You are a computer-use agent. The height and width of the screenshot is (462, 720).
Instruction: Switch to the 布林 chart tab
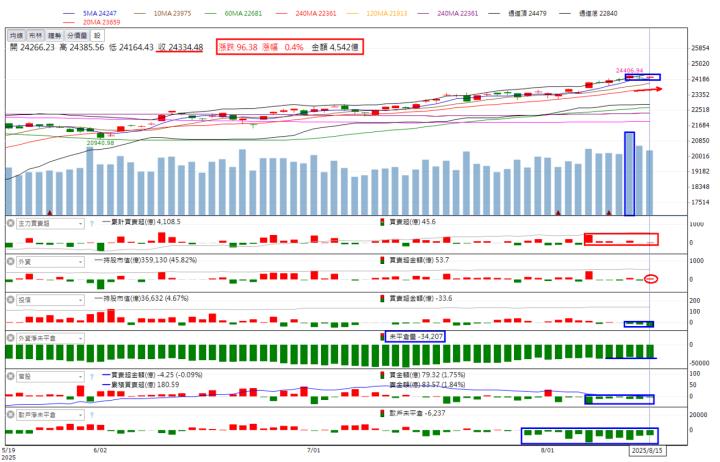pos(35,35)
